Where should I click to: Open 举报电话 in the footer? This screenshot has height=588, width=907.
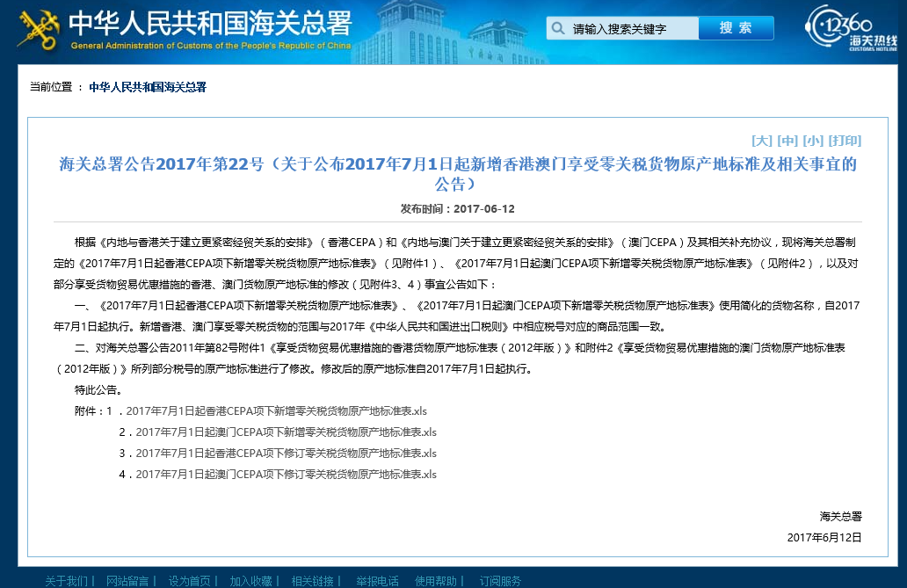tap(377, 581)
